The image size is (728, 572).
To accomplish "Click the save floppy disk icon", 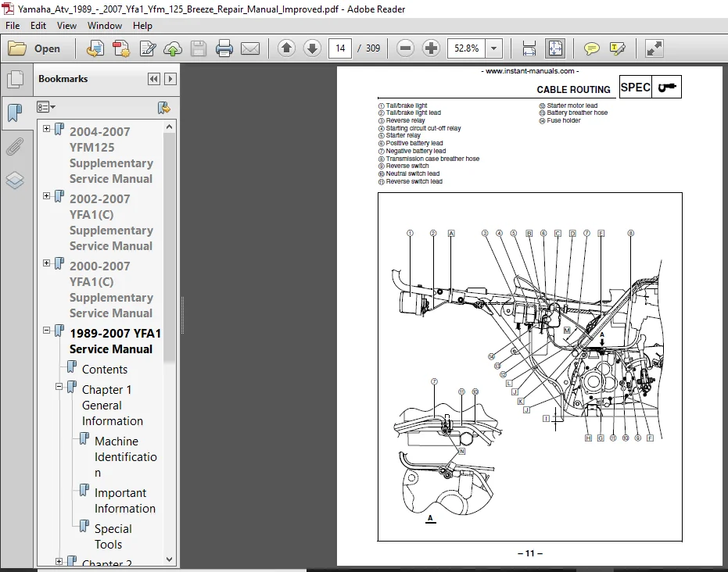I will [x=199, y=48].
